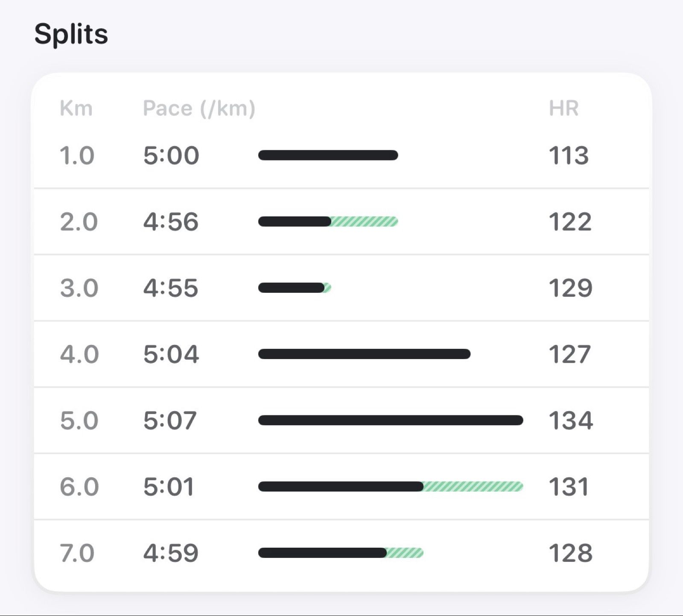Image resolution: width=683 pixels, height=616 pixels.
Task: Click the 5:00 pace bar
Action: point(328,155)
